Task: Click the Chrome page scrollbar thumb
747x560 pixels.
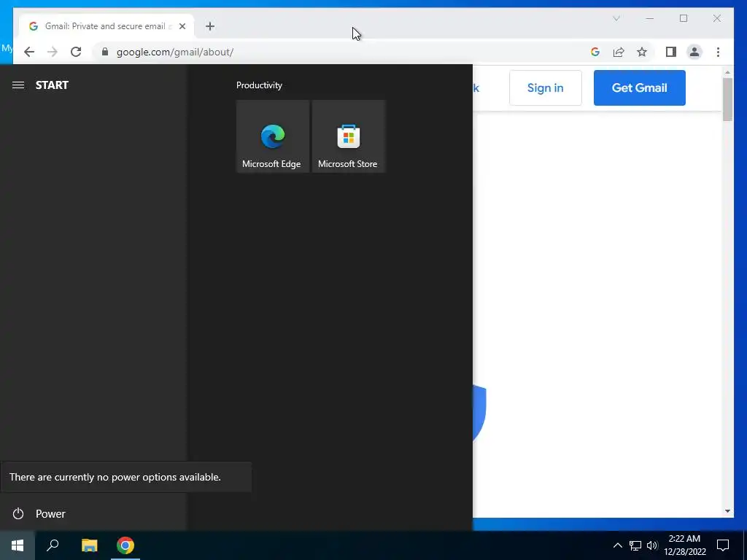Action: (727, 99)
